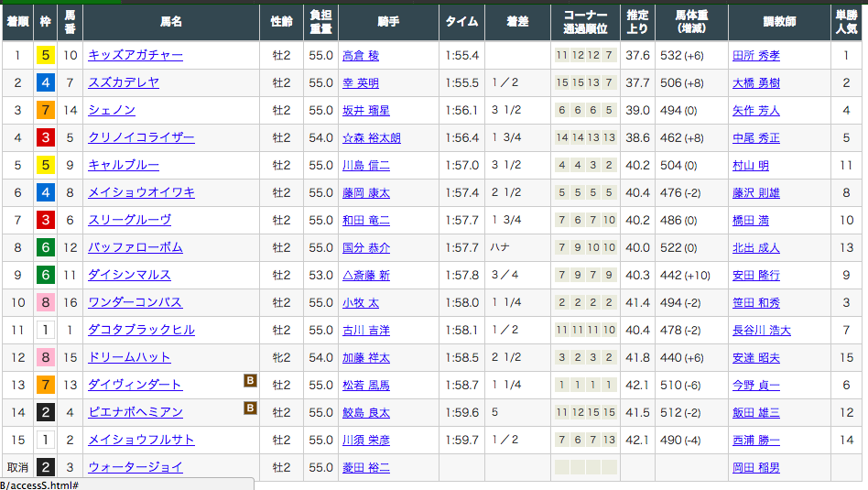Click the スリーグルーヴ horse name

[129, 220]
